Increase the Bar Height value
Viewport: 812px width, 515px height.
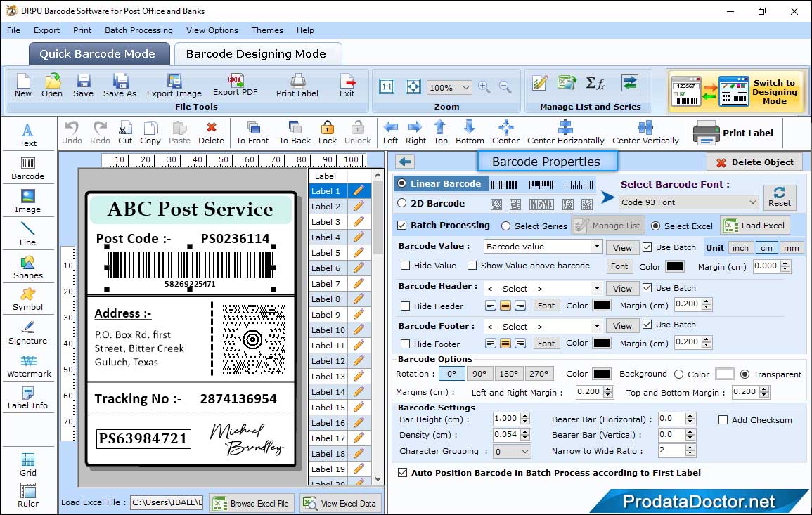pyautogui.click(x=526, y=416)
